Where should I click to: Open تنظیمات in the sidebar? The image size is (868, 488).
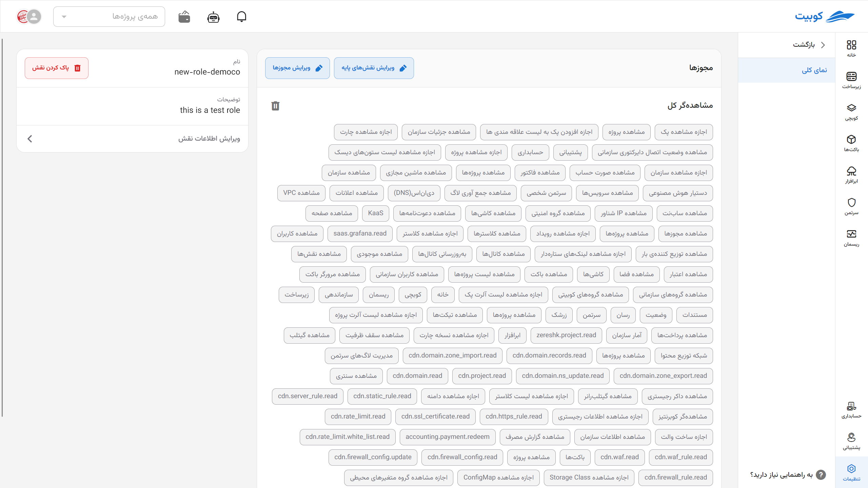tap(851, 473)
